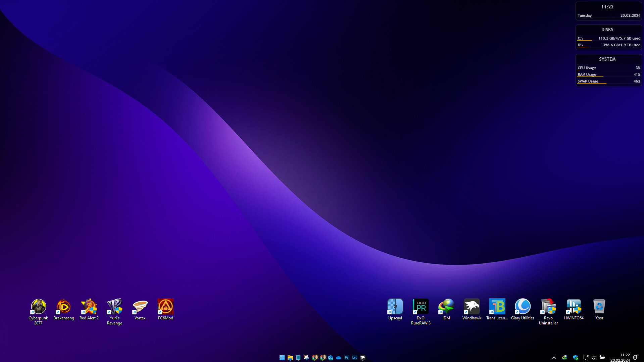Open DxO PureRAW 3
The width and height of the screenshot is (644, 362).
(420, 306)
